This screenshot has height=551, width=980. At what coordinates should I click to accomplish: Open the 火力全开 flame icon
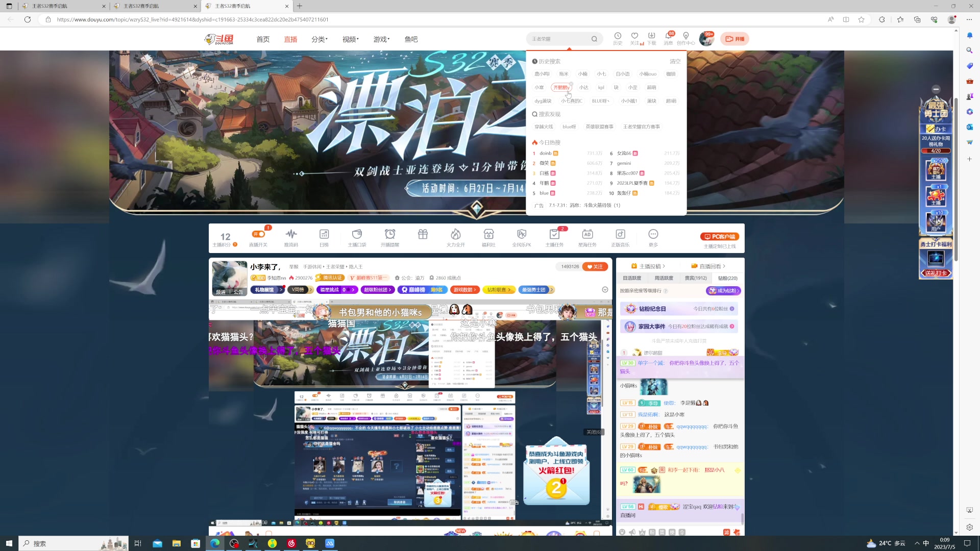click(x=455, y=235)
